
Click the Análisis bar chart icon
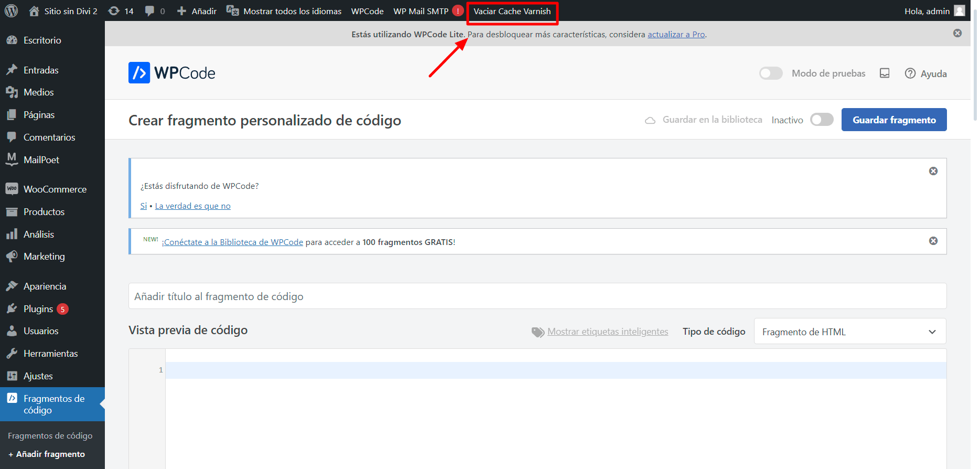pyautogui.click(x=12, y=234)
